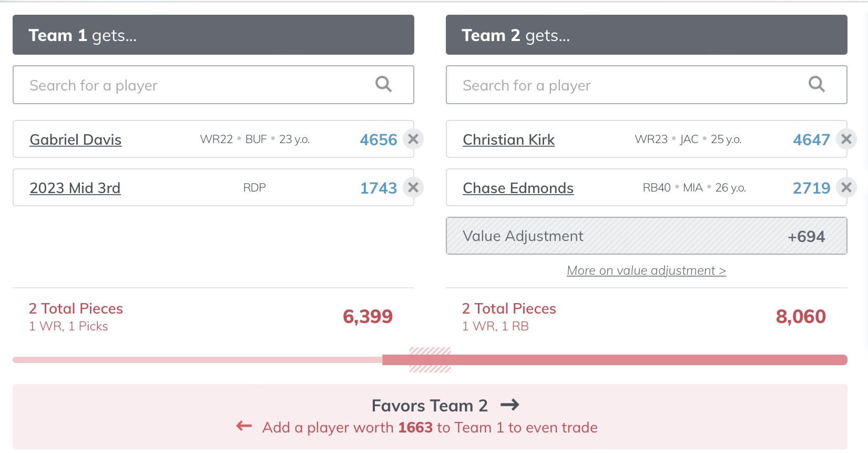Screen dimensions: 868x453
Task: Remove 2023 Mid 3rd pick
Action: [413, 188]
